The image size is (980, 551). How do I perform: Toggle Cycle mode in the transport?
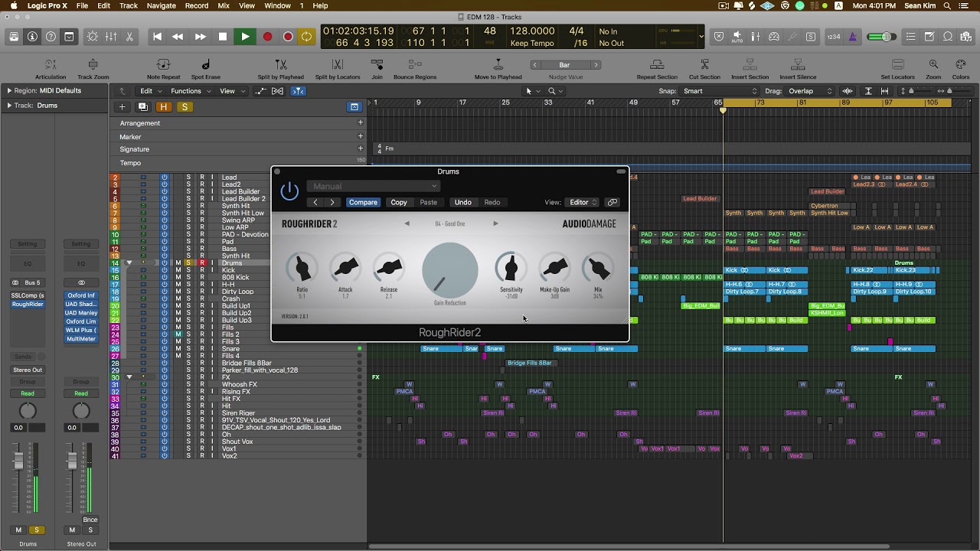click(306, 37)
